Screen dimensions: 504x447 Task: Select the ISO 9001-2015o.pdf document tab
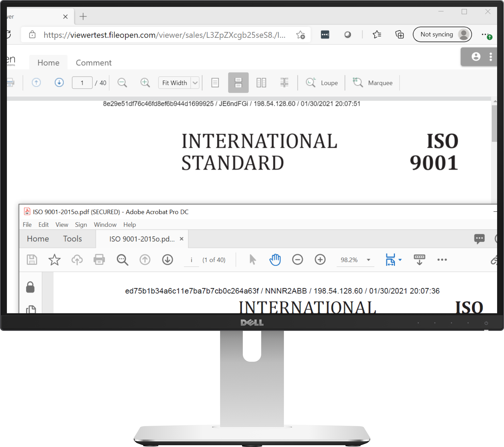click(142, 239)
